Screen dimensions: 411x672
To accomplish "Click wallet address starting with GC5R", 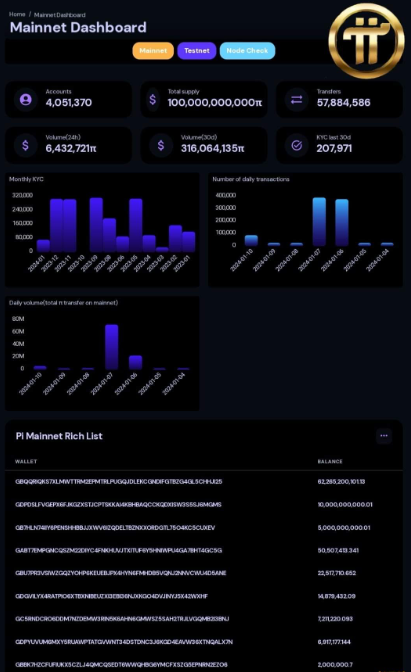I will [122, 619].
